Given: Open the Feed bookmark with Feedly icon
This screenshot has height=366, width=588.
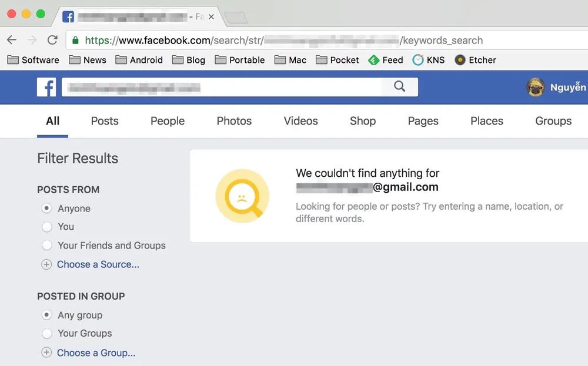Looking at the screenshot, I should [x=386, y=60].
